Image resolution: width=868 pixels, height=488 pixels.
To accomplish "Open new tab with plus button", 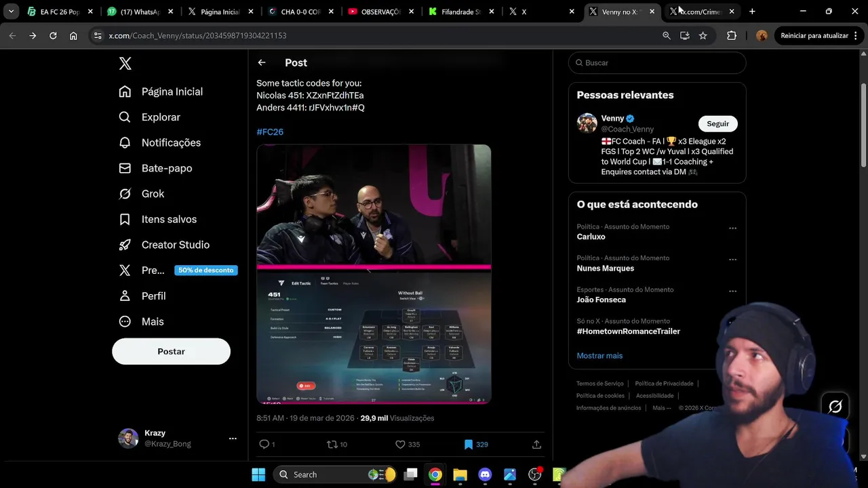I will (752, 12).
